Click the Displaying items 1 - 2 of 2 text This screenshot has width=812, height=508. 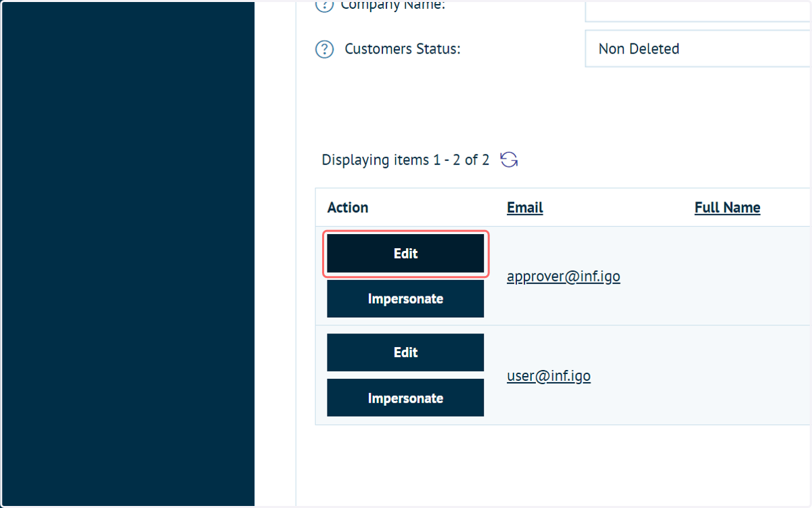tap(405, 160)
